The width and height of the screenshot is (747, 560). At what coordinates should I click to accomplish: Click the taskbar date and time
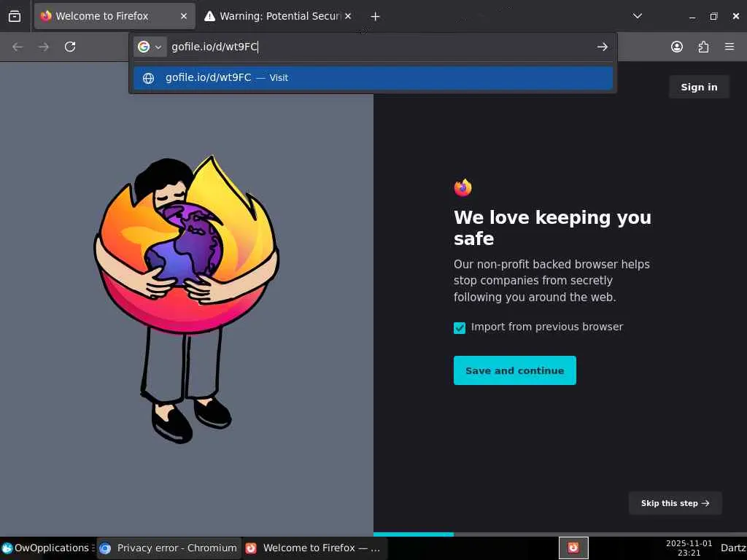pos(689,548)
